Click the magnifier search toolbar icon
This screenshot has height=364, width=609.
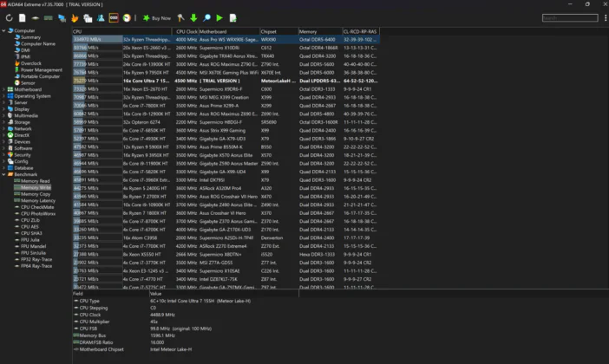coord(206,18)
